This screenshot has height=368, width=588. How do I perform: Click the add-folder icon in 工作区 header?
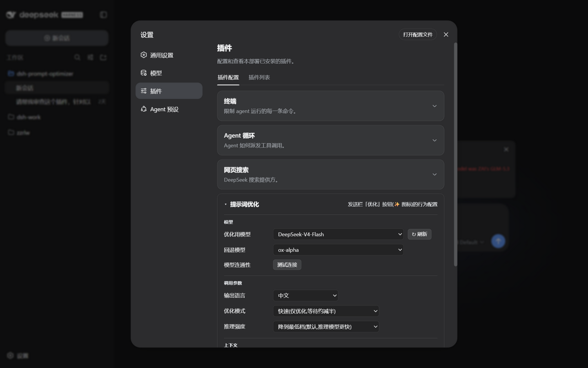tap(103, 58)
